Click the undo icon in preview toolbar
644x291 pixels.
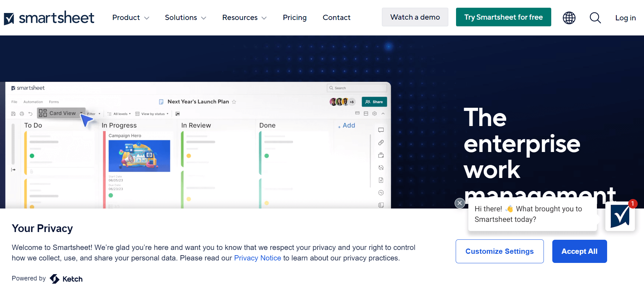click(x=30, y=114)
